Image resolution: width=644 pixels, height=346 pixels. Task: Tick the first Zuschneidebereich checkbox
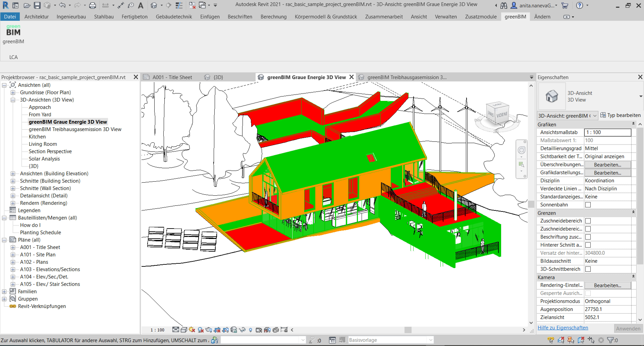tap(588, 221)
